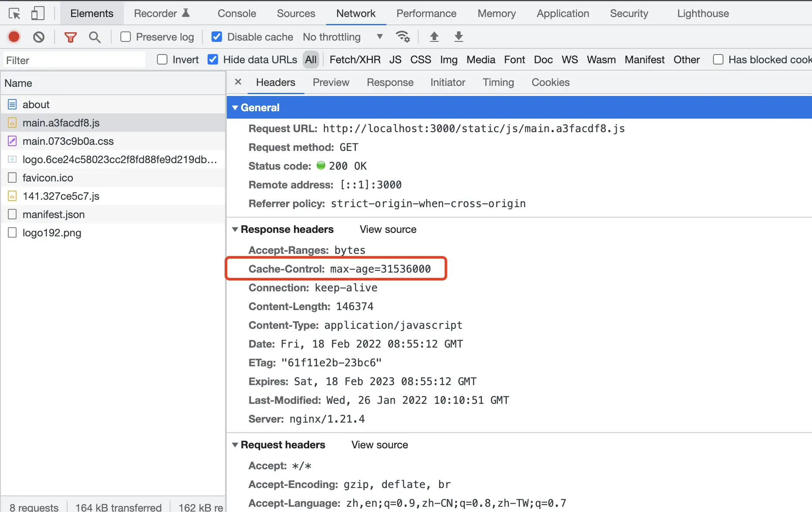812x512 pixels.
Task: Activate the inspect element picker icon
Action: [14, 14]
